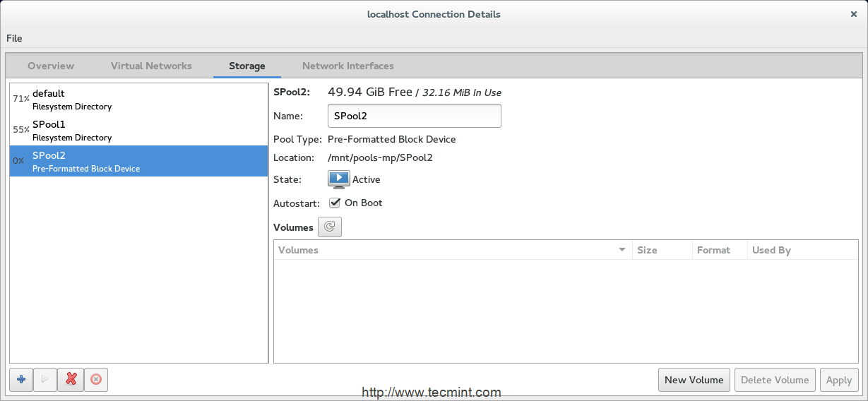Click the add storage pool plus icon
Image resolution: width=868 pixels, height=401 pixels.
[21, 380]
